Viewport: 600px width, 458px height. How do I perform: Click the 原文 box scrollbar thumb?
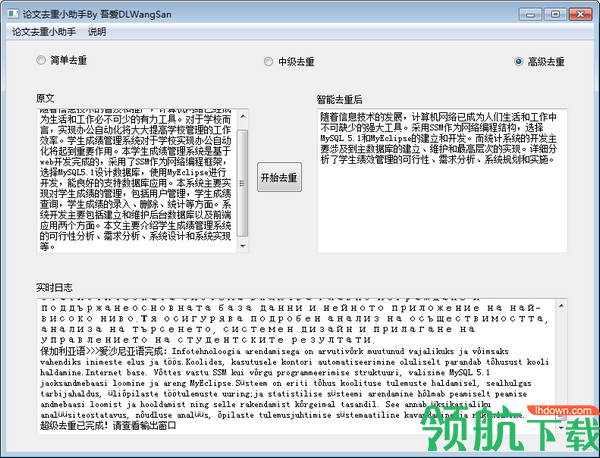[x=243, y=183]
